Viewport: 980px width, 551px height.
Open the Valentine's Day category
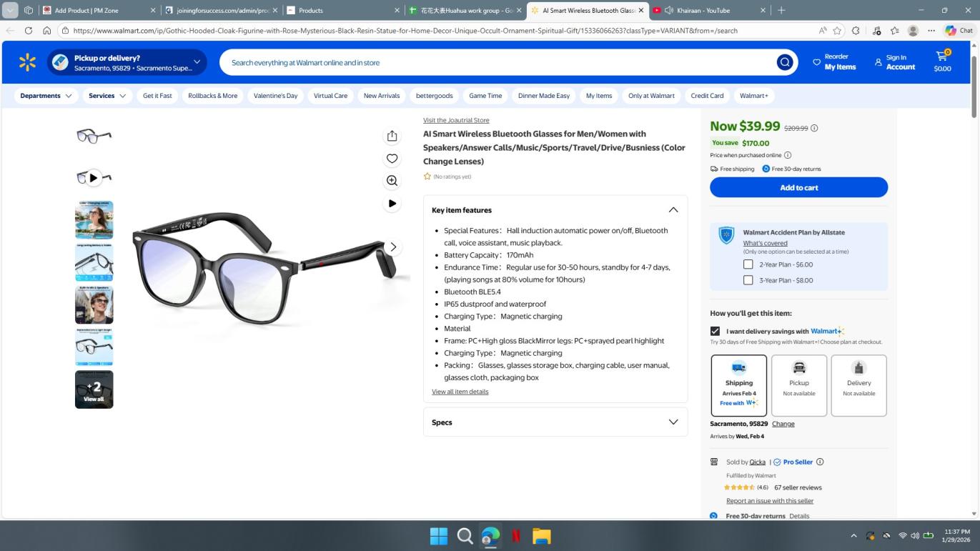275,96
